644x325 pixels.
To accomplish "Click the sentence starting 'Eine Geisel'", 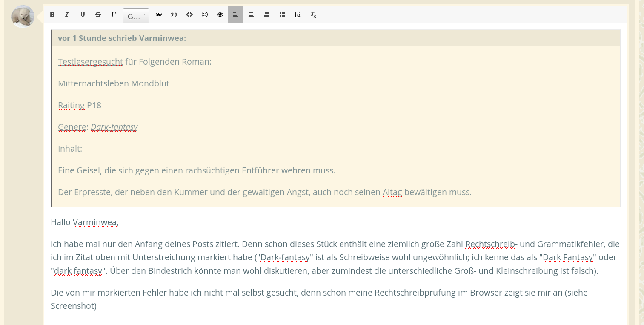I will tap(197, 170).
